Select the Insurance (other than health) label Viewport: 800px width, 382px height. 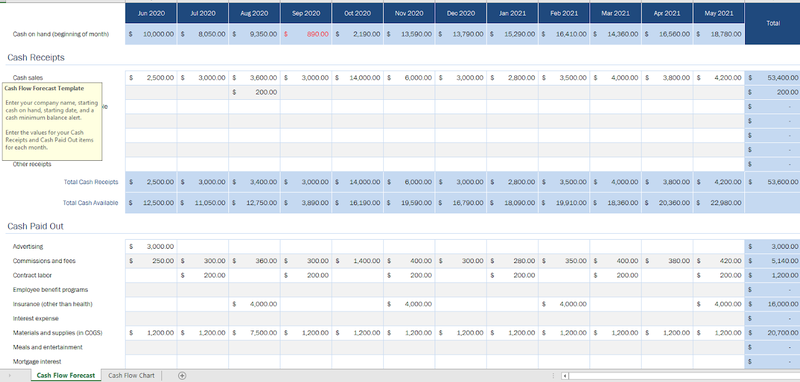click(x=53, y=304)
